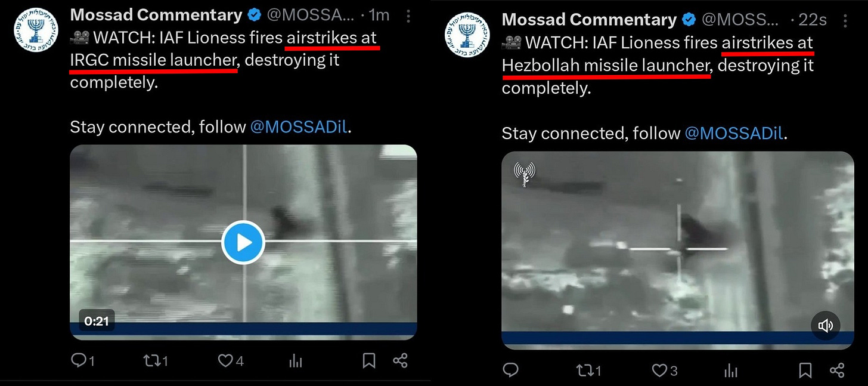868x386 pixels.
Task: Like the IRGC missile launcher post
Action: tap(231, 360)
